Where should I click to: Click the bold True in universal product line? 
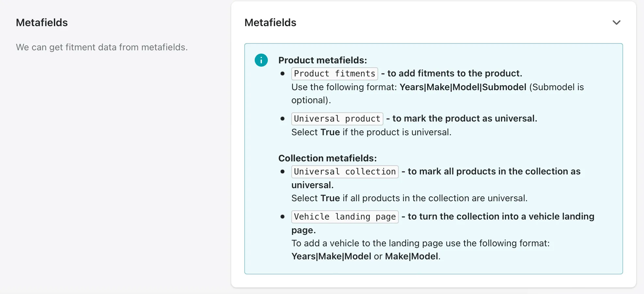(330, 132)
